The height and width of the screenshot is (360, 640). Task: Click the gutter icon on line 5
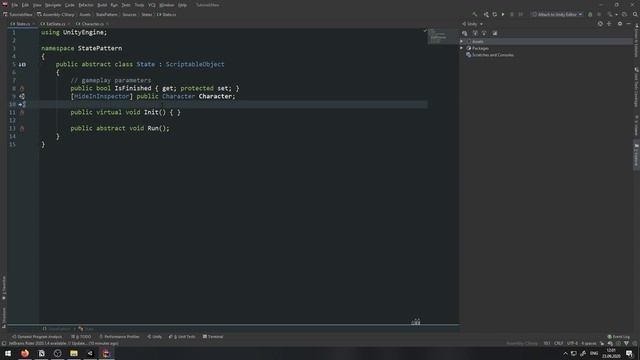click(x=22, y=64)
